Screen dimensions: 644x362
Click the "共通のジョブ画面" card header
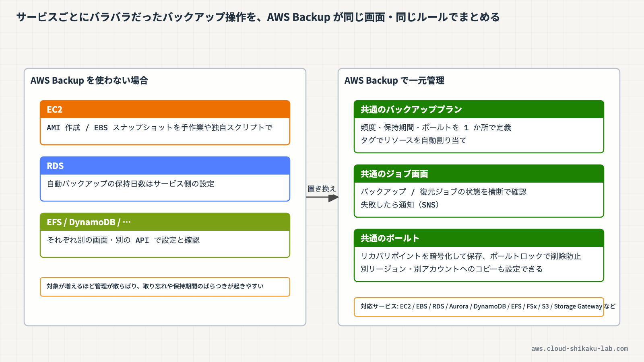pyautogui.click(x=479, y=174)
